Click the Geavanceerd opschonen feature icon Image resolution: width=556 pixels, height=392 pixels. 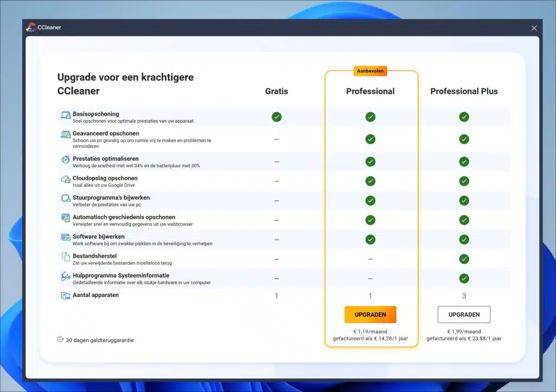(x=66, y=135)
